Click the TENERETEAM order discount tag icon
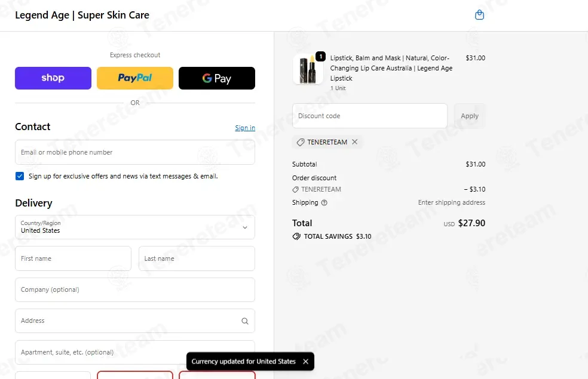 tap(296, 190)
